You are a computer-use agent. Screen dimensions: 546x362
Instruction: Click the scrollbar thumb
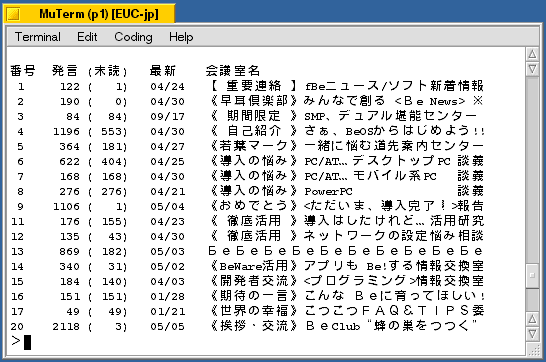coord(532,276)
